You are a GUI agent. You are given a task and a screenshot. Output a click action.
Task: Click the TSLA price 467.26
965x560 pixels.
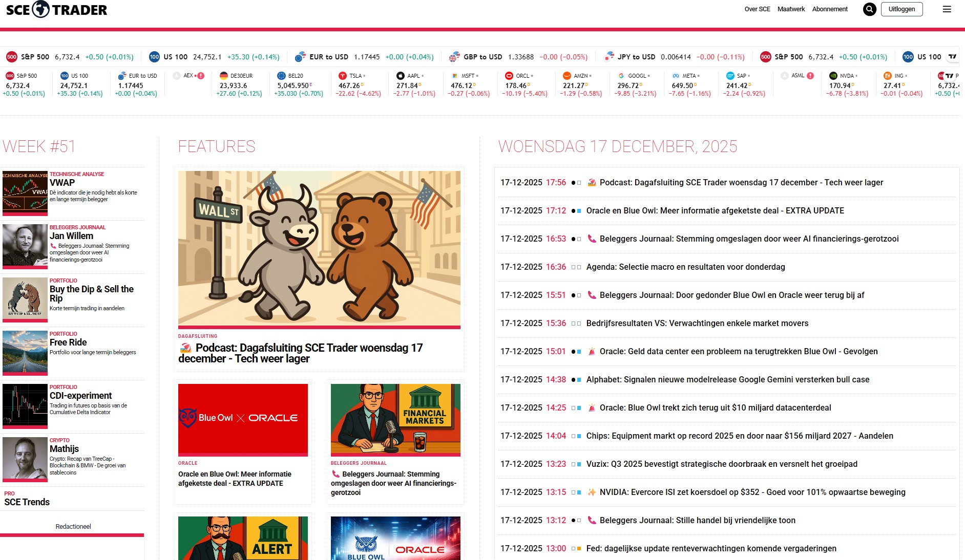[349, 85]
